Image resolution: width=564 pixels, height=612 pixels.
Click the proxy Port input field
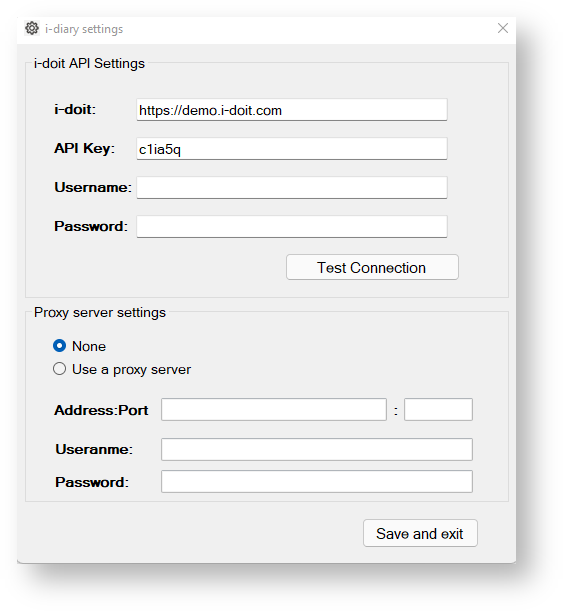click(x=438, y=409)
